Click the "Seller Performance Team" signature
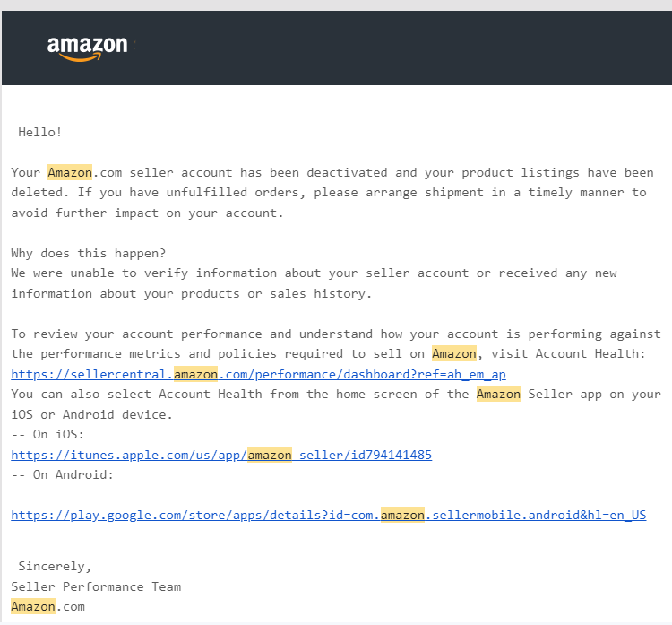The image size is (672, 625). click(x=96, y=586)
